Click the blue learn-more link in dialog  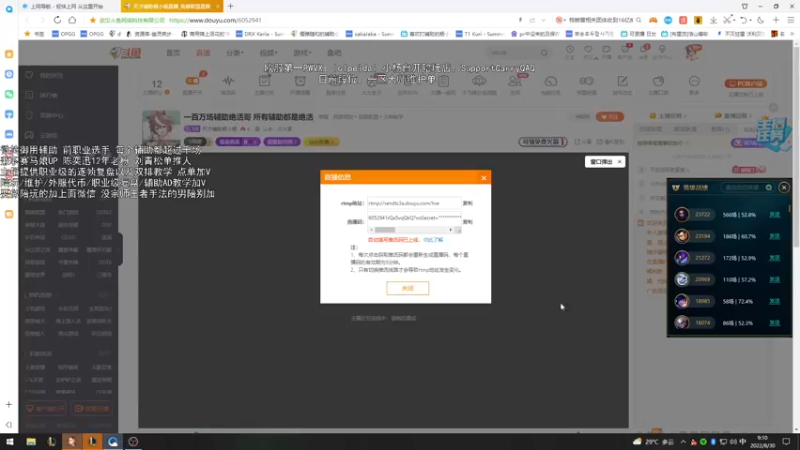433,240
